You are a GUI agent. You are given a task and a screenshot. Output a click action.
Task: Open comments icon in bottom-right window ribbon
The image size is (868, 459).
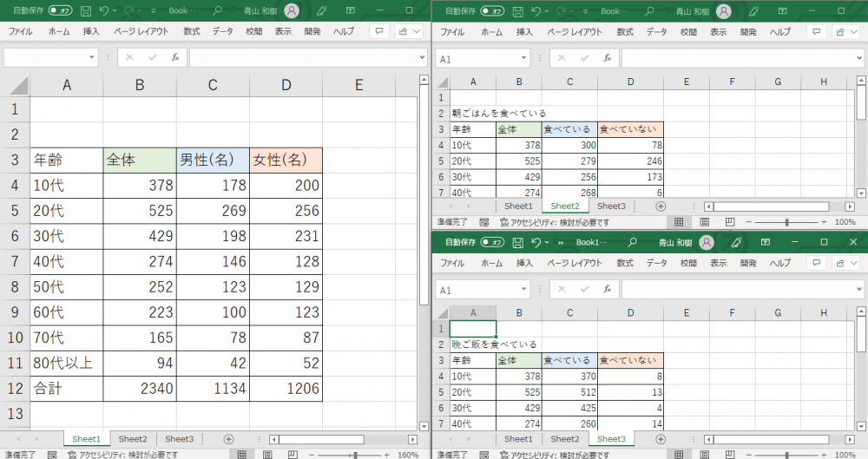(x=817, y=262)
